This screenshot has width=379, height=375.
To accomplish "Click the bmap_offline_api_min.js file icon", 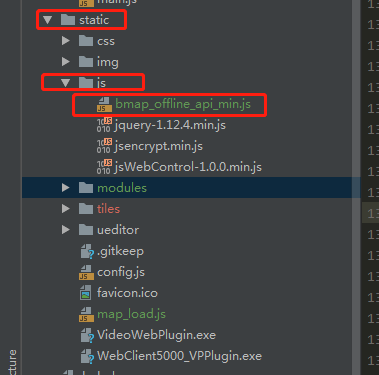I will [x=104, y=104].
